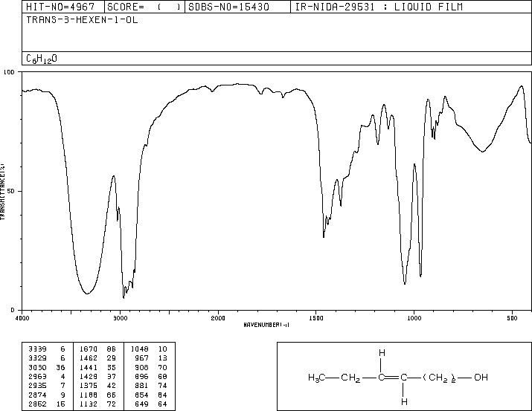Click the 1000 label on the wavenumber axis
Screen dimensions: 532x411
click(x=414, y=318)
